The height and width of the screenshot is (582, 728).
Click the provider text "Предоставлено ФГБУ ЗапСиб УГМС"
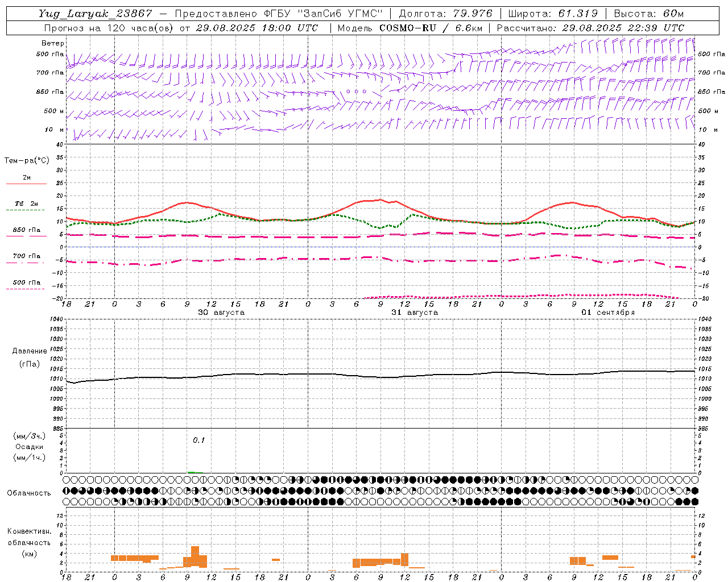pyautogui.click(x=279, y=14)
